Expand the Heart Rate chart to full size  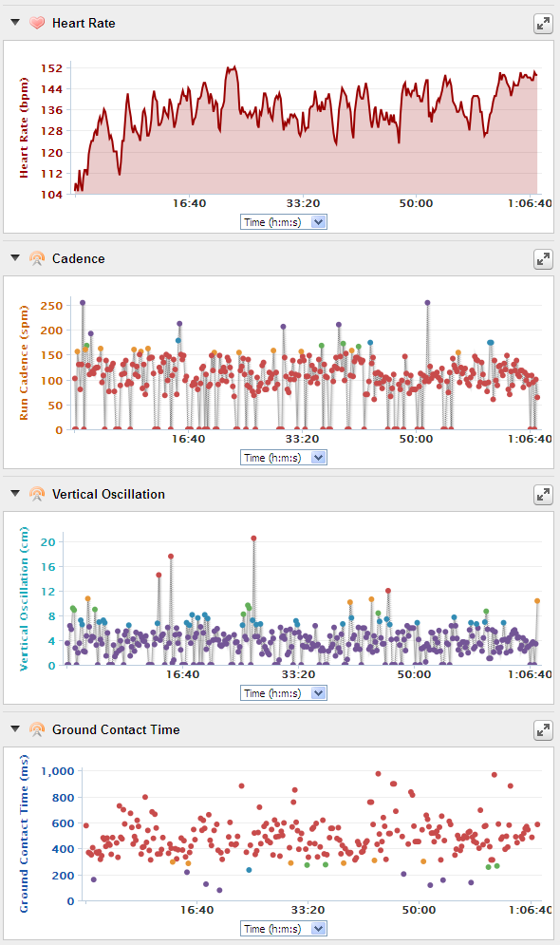pyautogui.click(x=543, y=24)
